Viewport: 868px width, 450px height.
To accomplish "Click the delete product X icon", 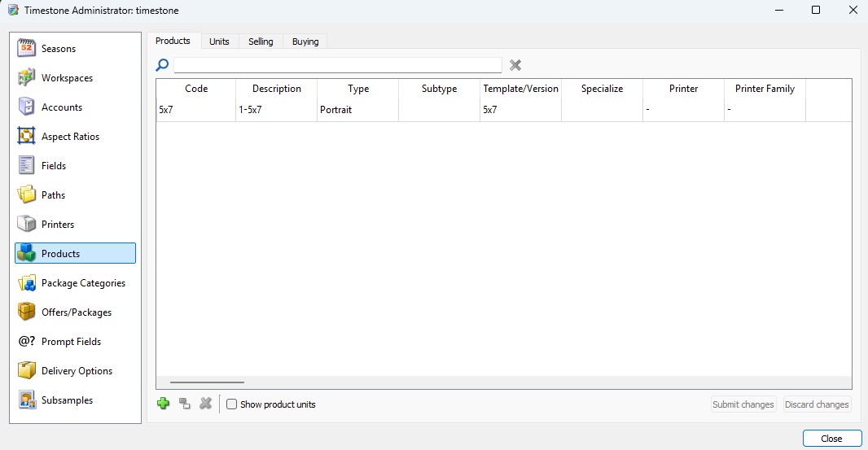I will 205,404.
